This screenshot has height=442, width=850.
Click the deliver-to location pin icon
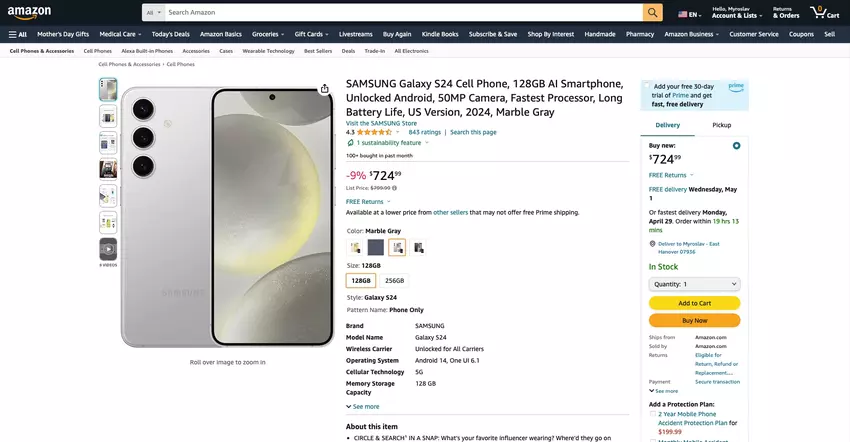[x=653, y=243]
